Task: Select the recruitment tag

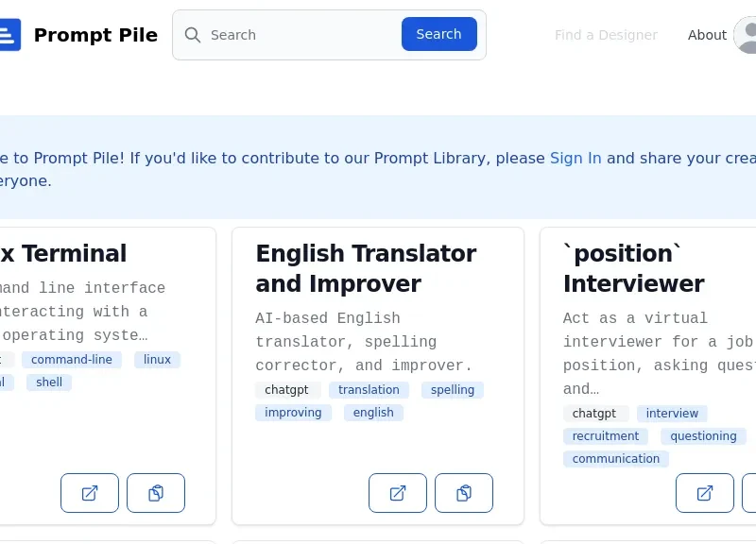Action: pyautogui.click(x=605, y=436)
